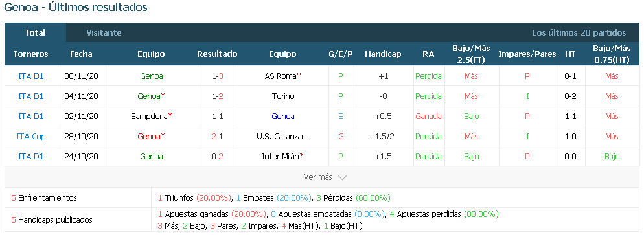Click ITA D1 link for 08/11/20 match
644x235 pixels.
31,76
